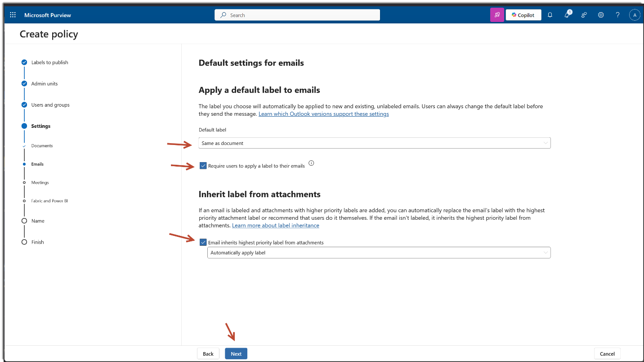Go to the Documents settings step

click(x=42, y=146)
